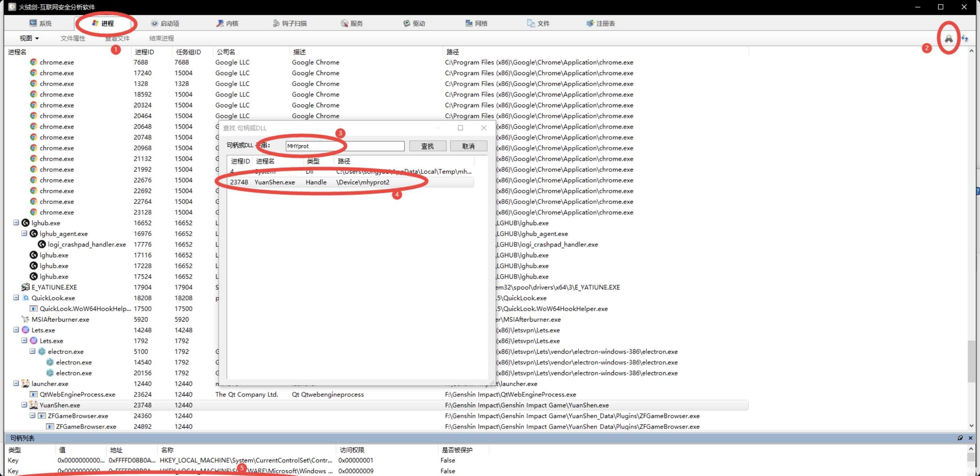This screenshot has height=476, width=980.
Task: Collapse the electron.exe 5100 tree node
Action: click(32, 351)
